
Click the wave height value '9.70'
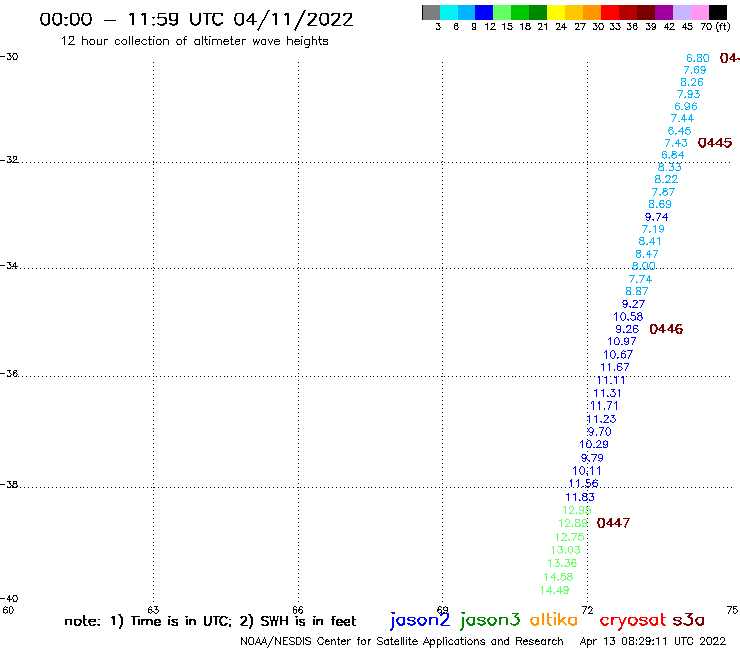(x=599, y=431)
